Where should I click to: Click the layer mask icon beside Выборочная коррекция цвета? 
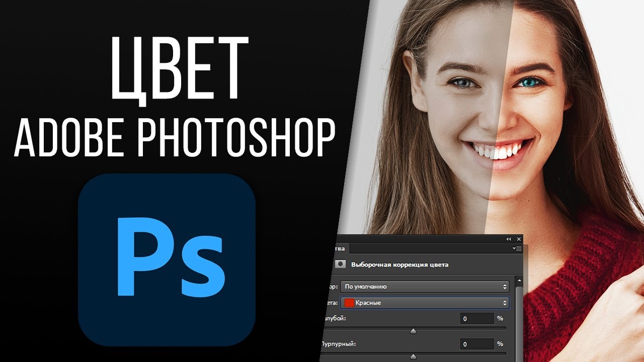click(x=341, y=264)
